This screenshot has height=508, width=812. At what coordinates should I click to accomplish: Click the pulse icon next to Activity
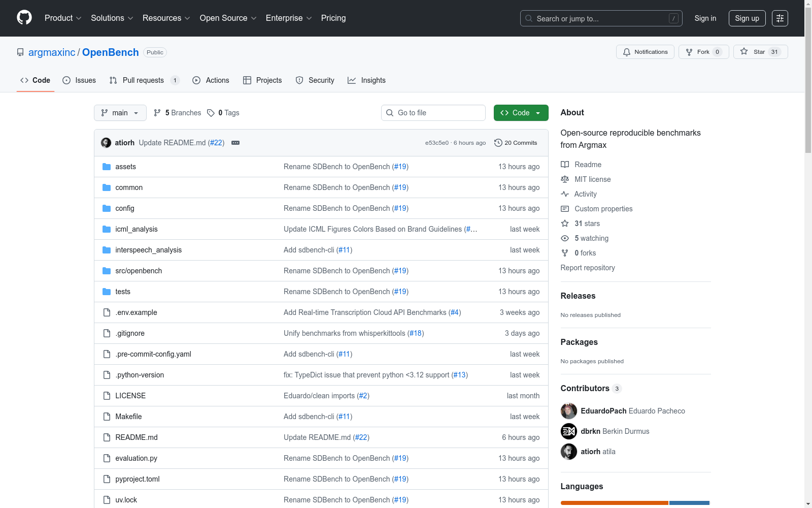coord(565,194)
